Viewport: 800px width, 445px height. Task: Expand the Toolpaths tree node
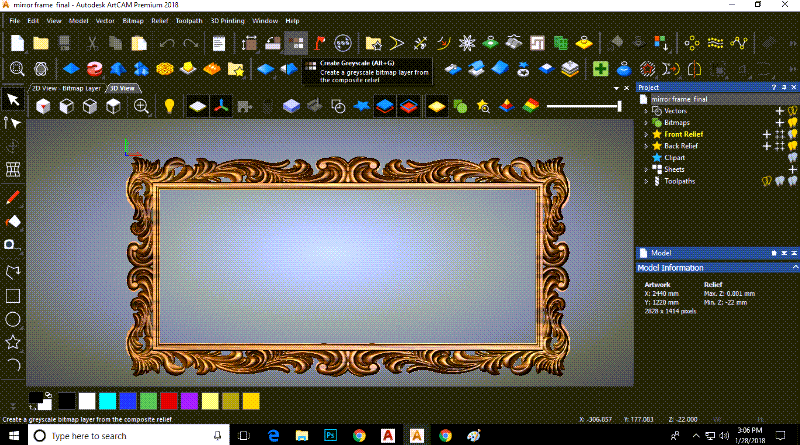pos(646,181)
